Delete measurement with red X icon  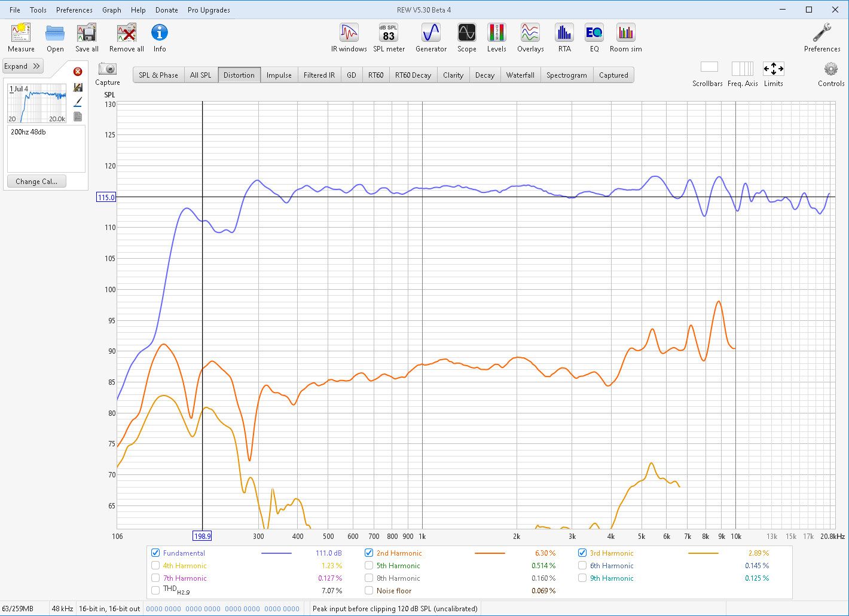coord(78,72)
